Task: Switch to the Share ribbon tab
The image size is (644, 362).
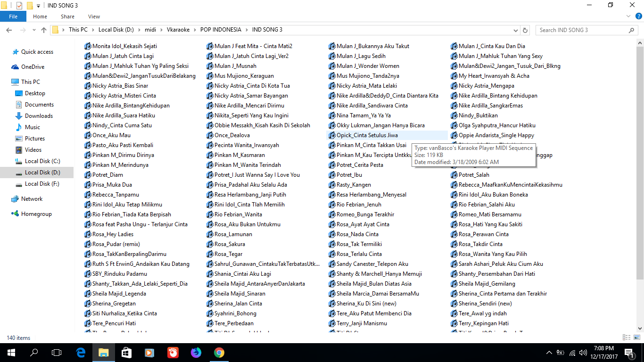Action: pyautogui.click(x=67, y=16)
